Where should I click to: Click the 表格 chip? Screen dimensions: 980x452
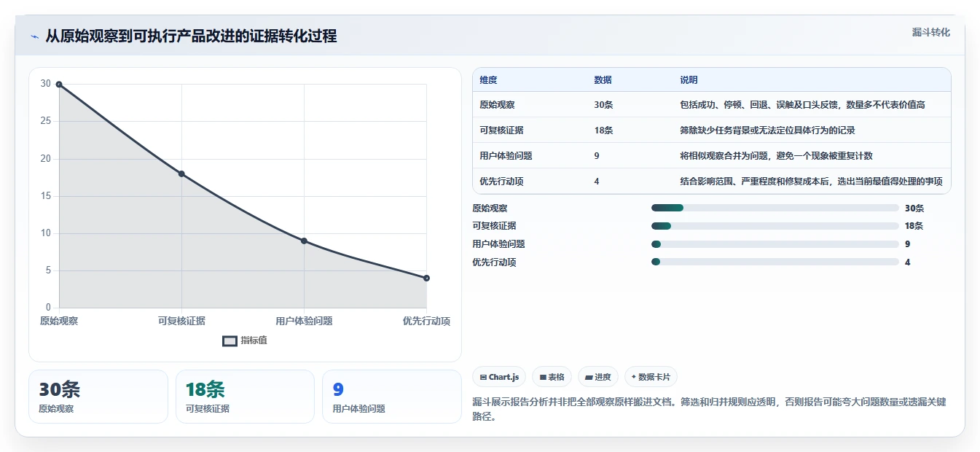(552, 377)
